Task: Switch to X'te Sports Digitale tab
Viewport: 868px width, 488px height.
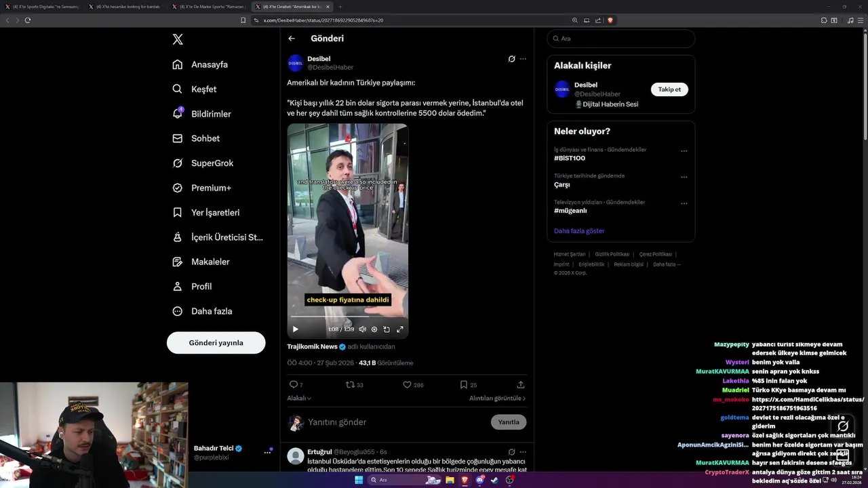Action: click(x=41, y=7)
